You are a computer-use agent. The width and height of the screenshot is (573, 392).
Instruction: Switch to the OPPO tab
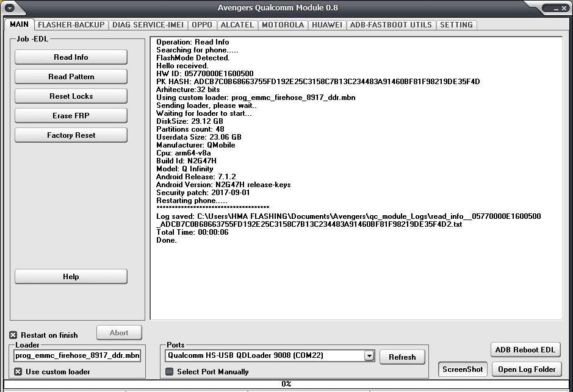(x=202, y=25)
